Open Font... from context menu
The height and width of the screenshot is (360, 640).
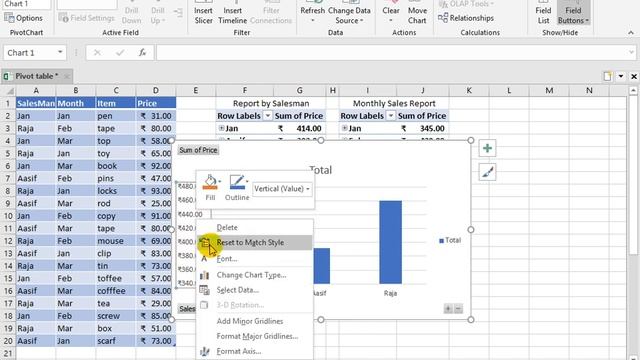[227, 259]
